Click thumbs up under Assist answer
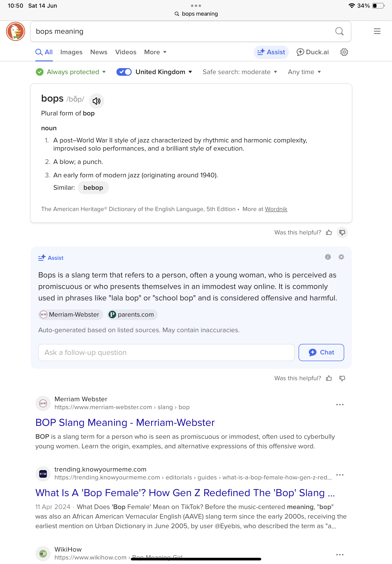Viewport: 392px width, 564px height. click(329, 378)
